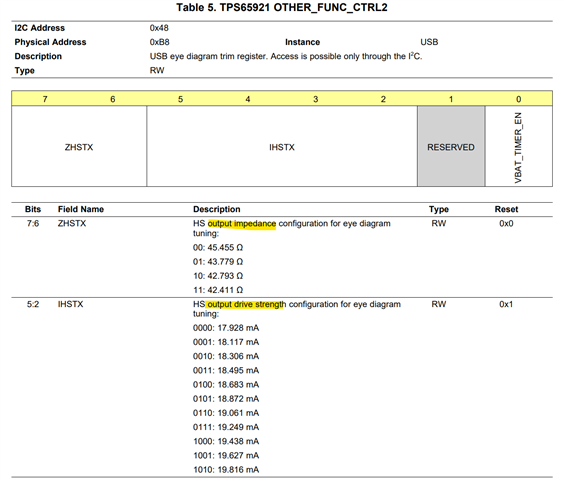The image size is (564, 480).
Task: Click the ZHSTX cell in bit diagram
Action: coord(79,146)
